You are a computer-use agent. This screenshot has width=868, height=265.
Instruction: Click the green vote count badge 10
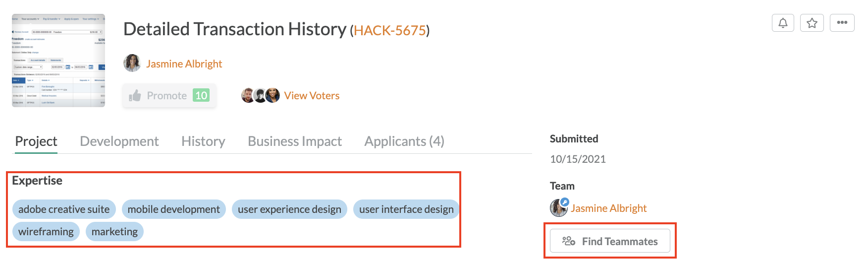(201, 95)
